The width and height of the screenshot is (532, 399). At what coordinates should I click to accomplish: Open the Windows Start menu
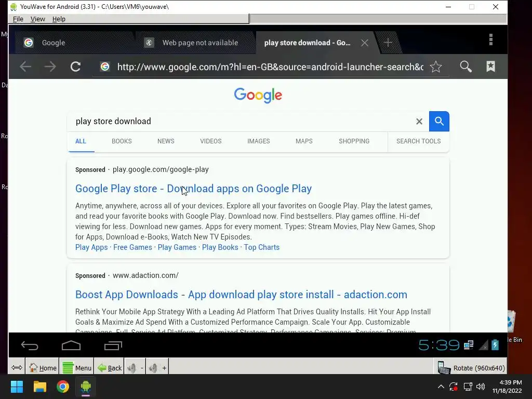17,387
